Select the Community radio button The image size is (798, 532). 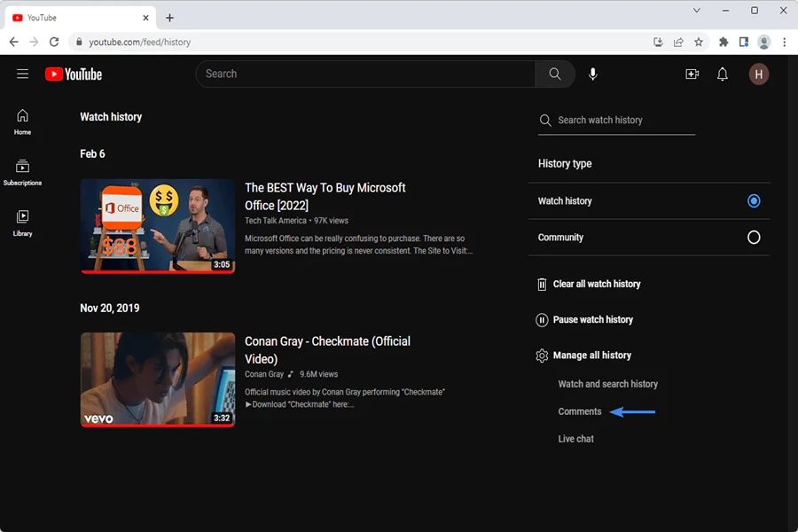point(753,238)
